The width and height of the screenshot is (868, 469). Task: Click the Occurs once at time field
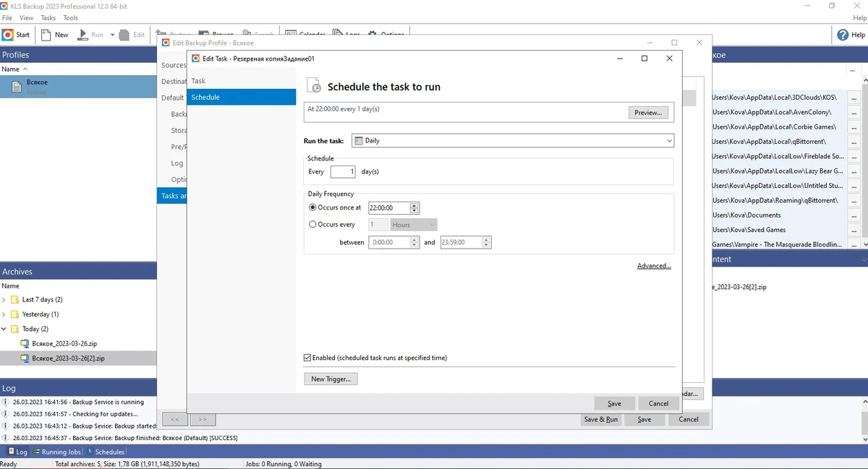click(389, 207)
